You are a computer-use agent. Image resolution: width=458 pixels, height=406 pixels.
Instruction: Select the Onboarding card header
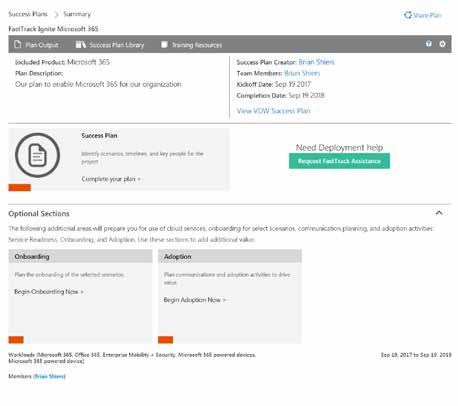click(x=80, y=256)
